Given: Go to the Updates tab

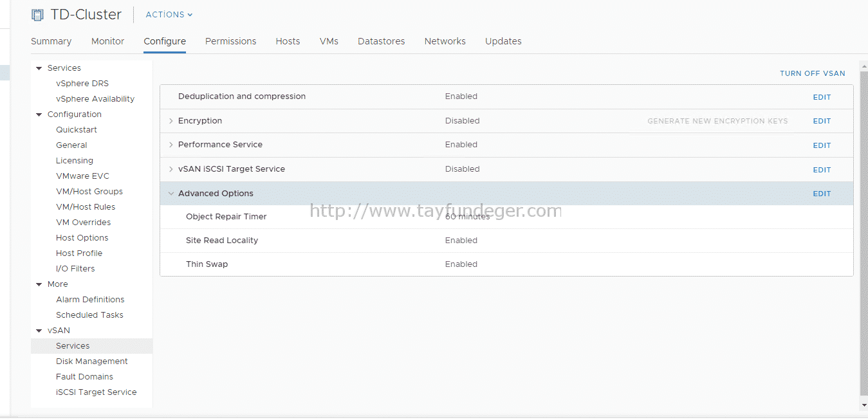Looking at the screenshot, I should 503,41.
